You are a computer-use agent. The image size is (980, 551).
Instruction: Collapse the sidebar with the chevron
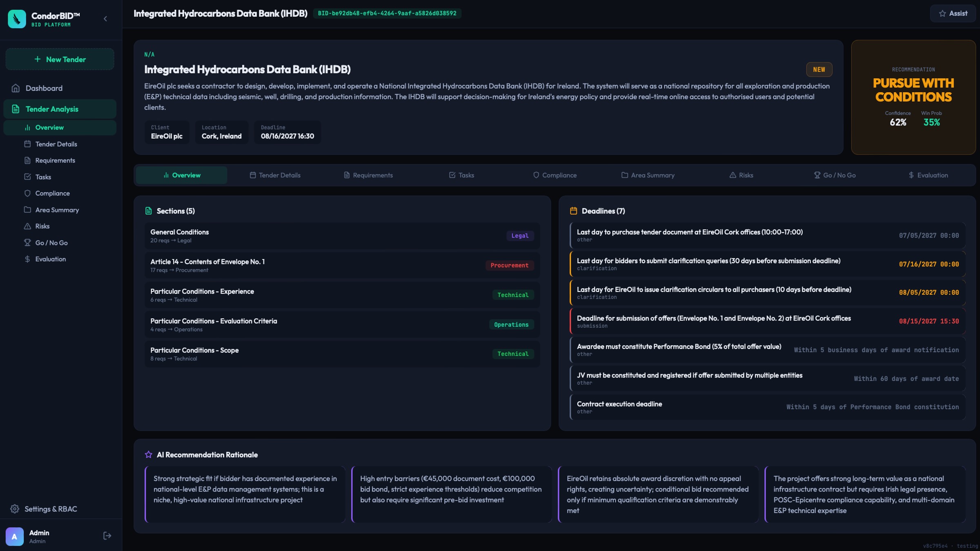coord(105,19)
